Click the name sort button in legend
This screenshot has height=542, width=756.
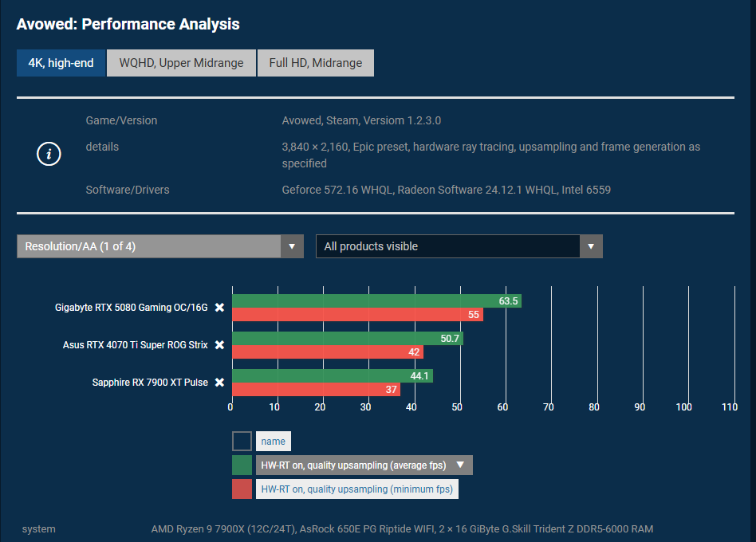click(274, 442)
